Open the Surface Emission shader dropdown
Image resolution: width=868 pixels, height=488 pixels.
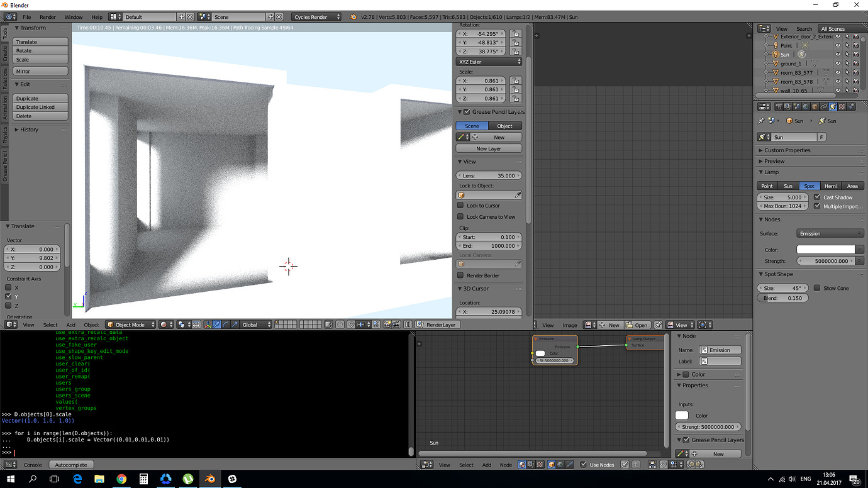click(830, 233)
